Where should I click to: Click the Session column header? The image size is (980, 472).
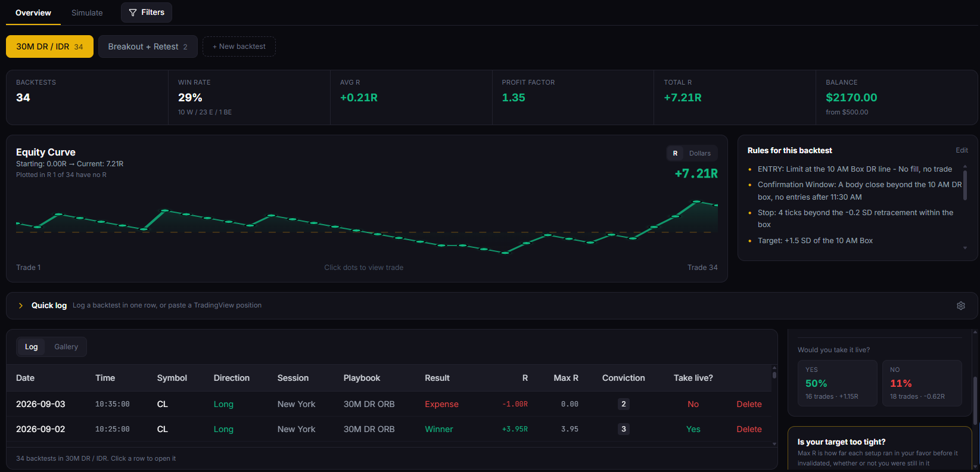pyautogui.click(x=293, y=378)
